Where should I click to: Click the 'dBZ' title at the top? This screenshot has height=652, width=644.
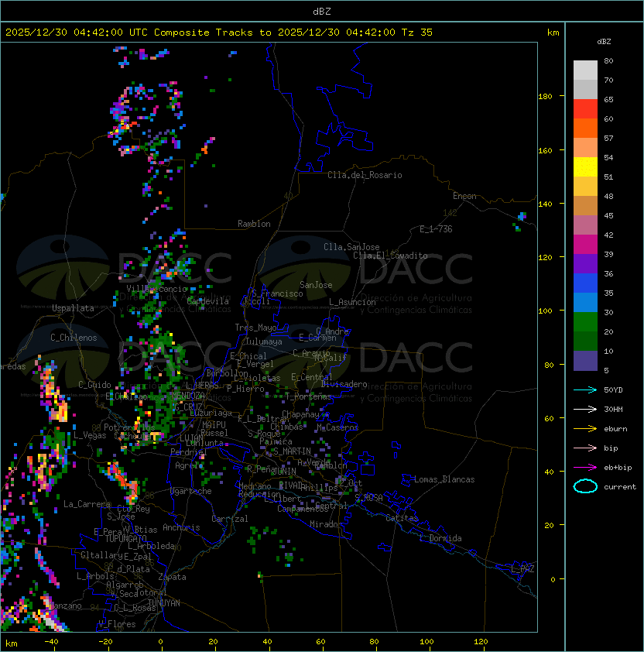(322, 12)
